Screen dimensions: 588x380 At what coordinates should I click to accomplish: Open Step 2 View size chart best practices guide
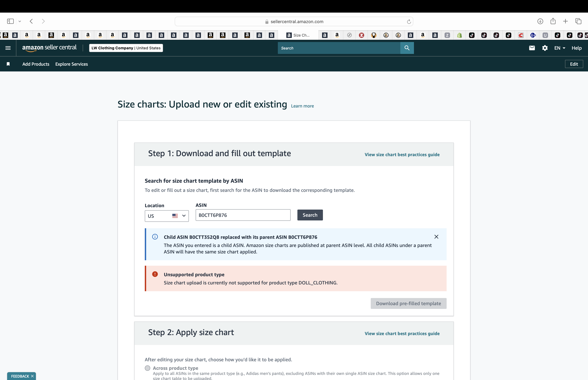402,333
